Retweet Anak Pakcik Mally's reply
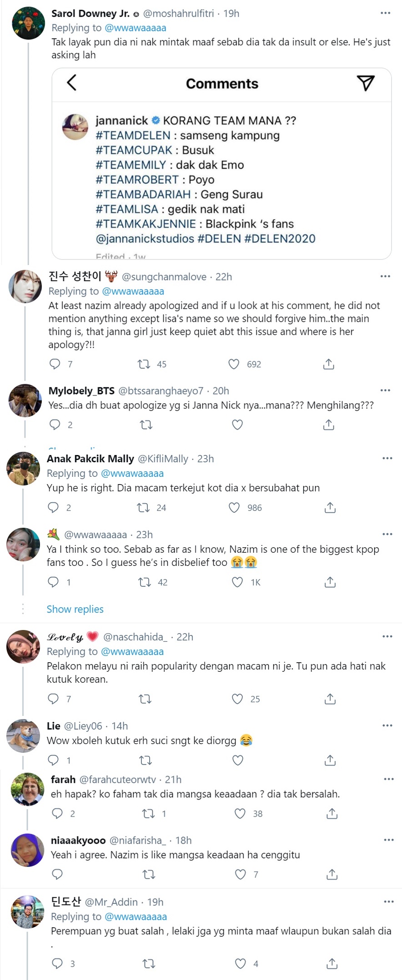Viewport: 402px width, 980px height. [x=144, y=508]
